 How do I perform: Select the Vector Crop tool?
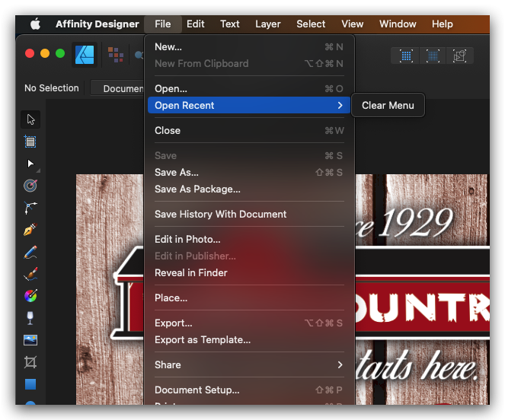pos(30,362)
